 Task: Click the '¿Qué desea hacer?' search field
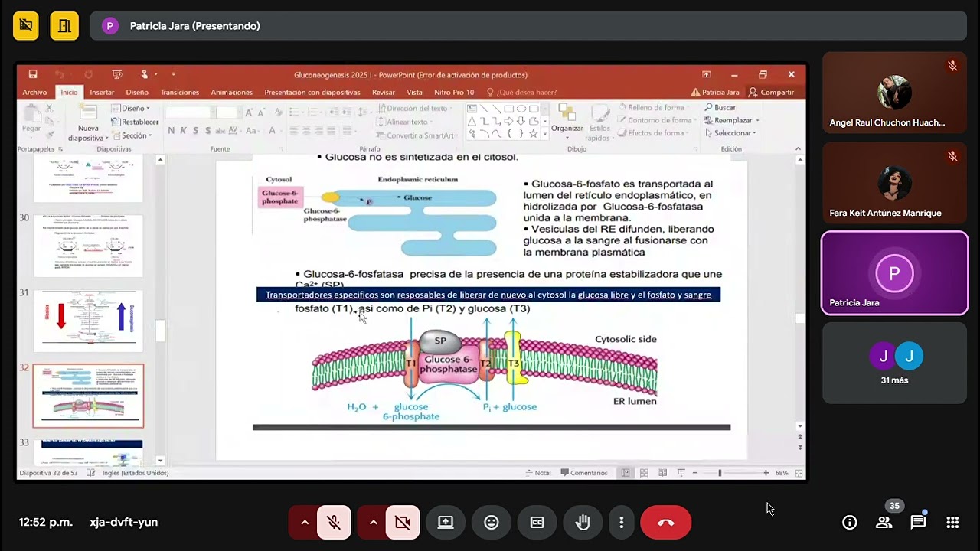pos(521,92)
